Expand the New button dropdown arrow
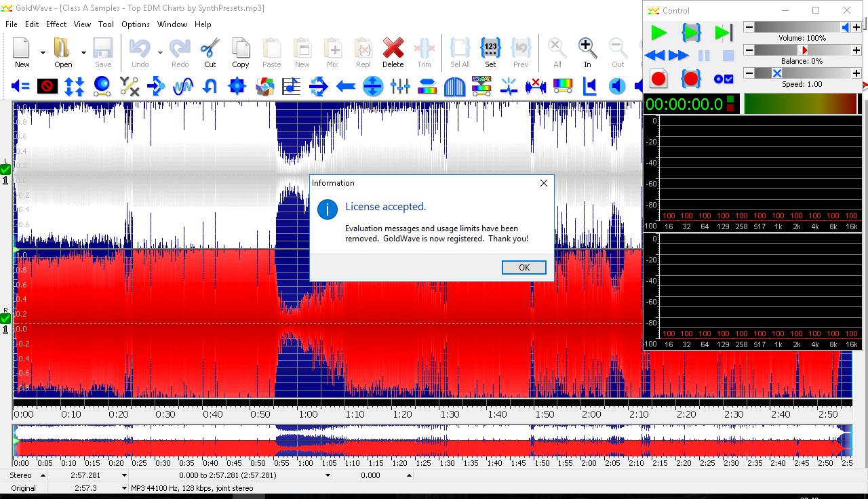The image size is (868, 499). coord(43,52)
